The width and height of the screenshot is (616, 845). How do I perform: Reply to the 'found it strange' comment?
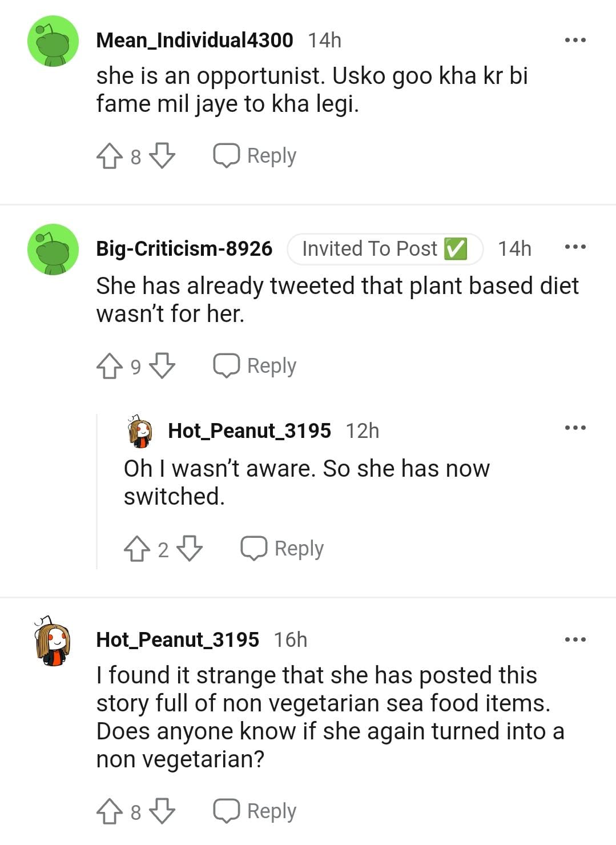tap(255, 811)
